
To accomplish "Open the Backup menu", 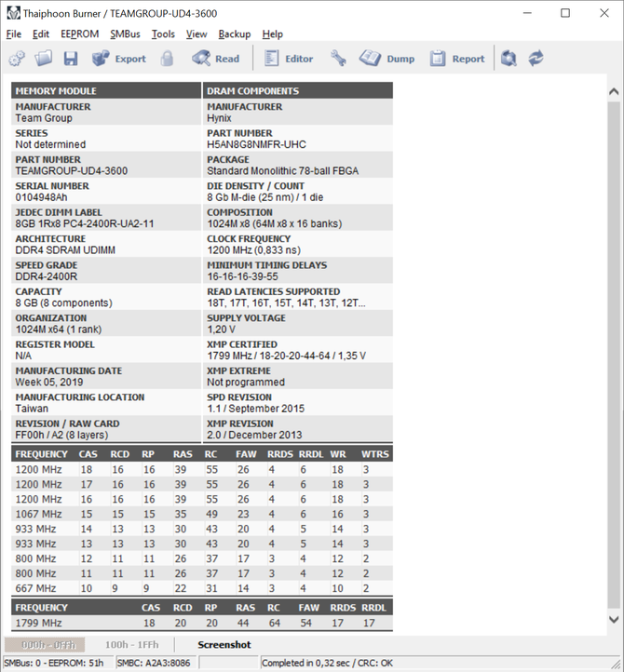I will click(x=234, y=34).
